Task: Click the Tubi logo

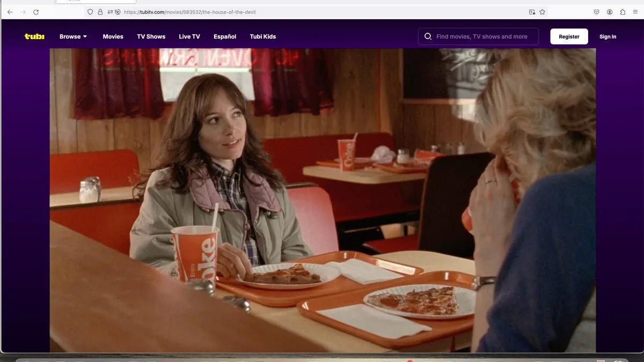Action: pos(34,36)
